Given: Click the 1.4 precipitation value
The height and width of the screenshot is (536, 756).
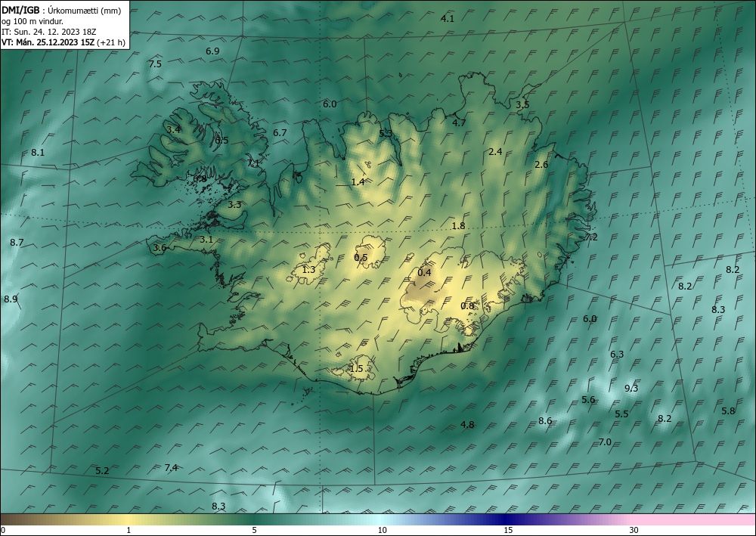Looking at the screenshot, I should tap(358, 182).
